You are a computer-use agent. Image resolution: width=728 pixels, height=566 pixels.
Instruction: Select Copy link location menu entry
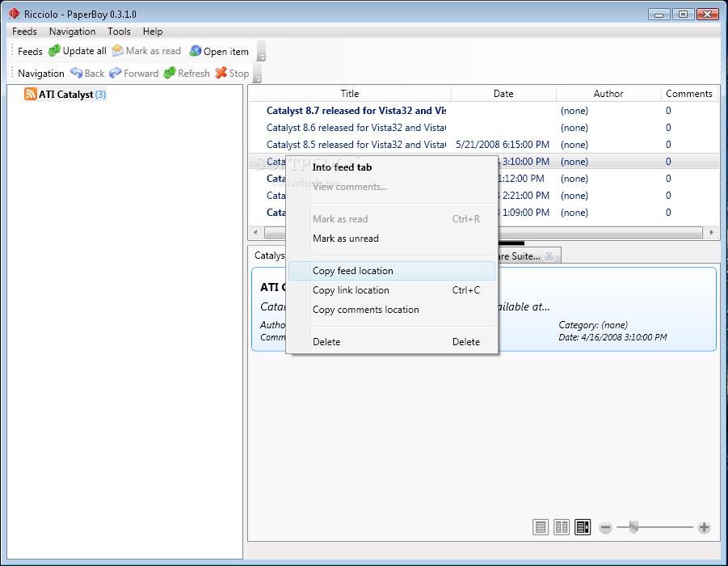pyautogui.click(x=392, y=290)
